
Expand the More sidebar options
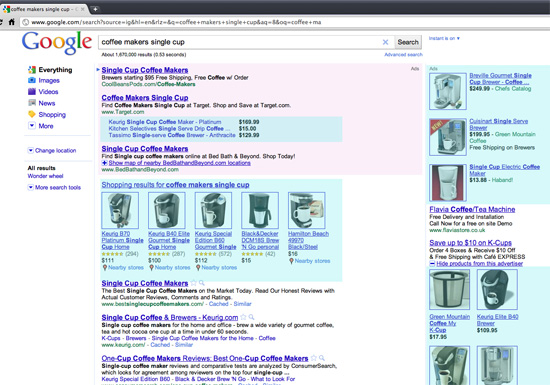(x=32, y=126)
